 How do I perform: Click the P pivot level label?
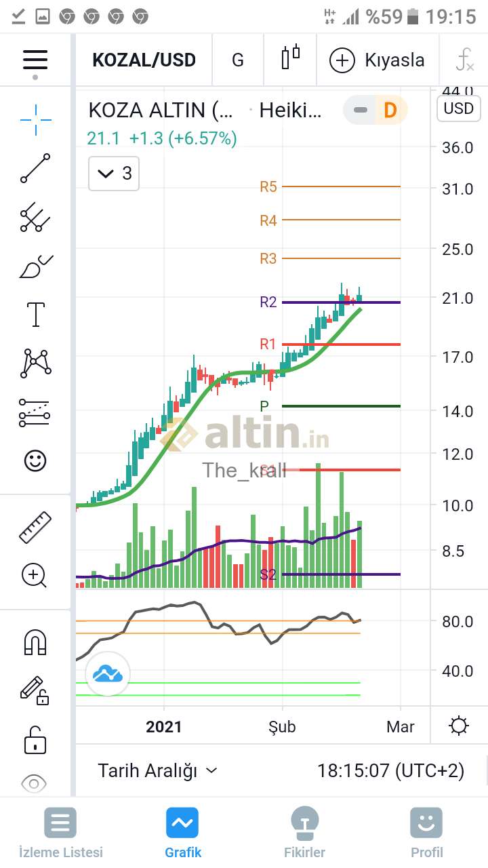pyautogui.click(x=264, y=406)
